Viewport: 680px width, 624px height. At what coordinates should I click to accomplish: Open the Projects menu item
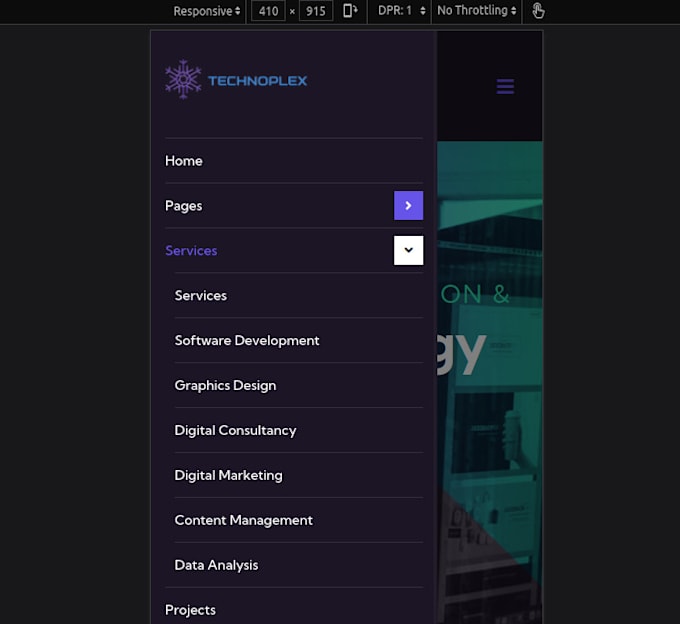pos(190,610)
